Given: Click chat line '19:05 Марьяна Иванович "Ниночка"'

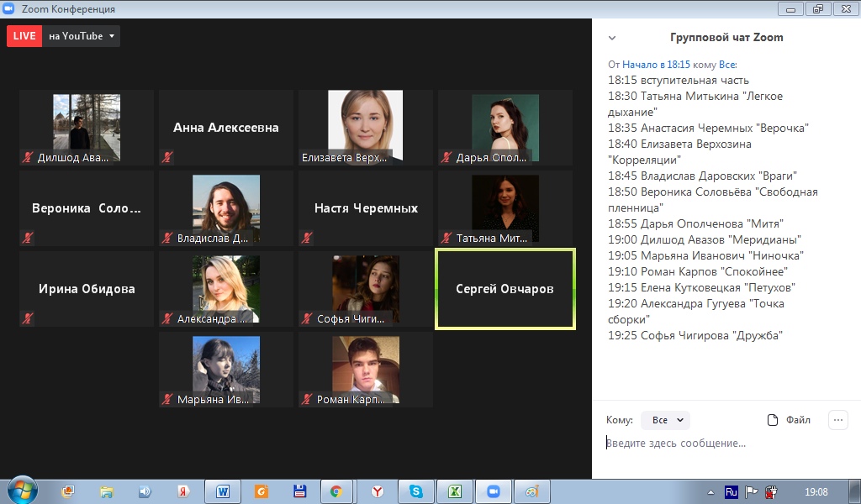Looking at the screenshot, I should (705, 255).
